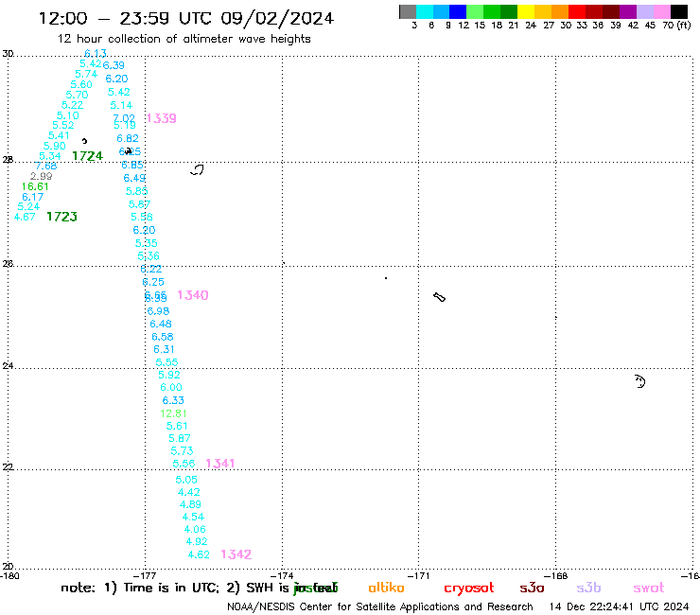
Task: Click the 5.05 wave height value
Action: (x=186, y=480)
